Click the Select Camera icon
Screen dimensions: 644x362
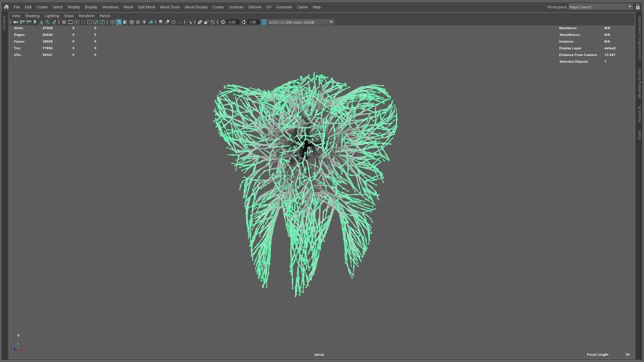[15, 22]
